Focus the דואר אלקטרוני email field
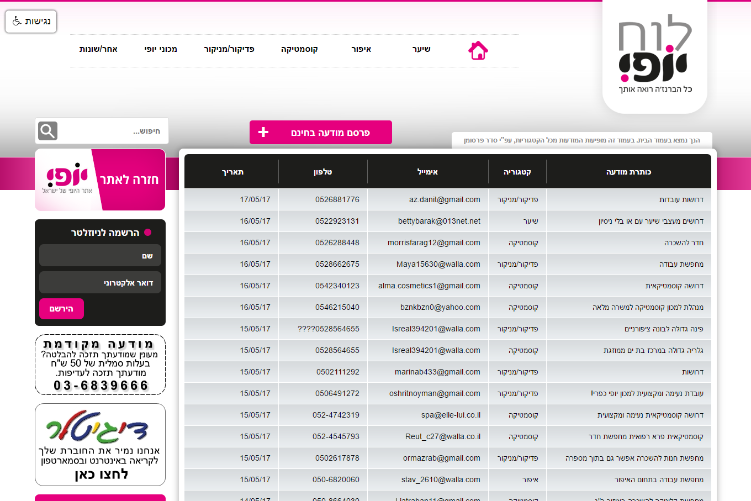 [100, 283]
